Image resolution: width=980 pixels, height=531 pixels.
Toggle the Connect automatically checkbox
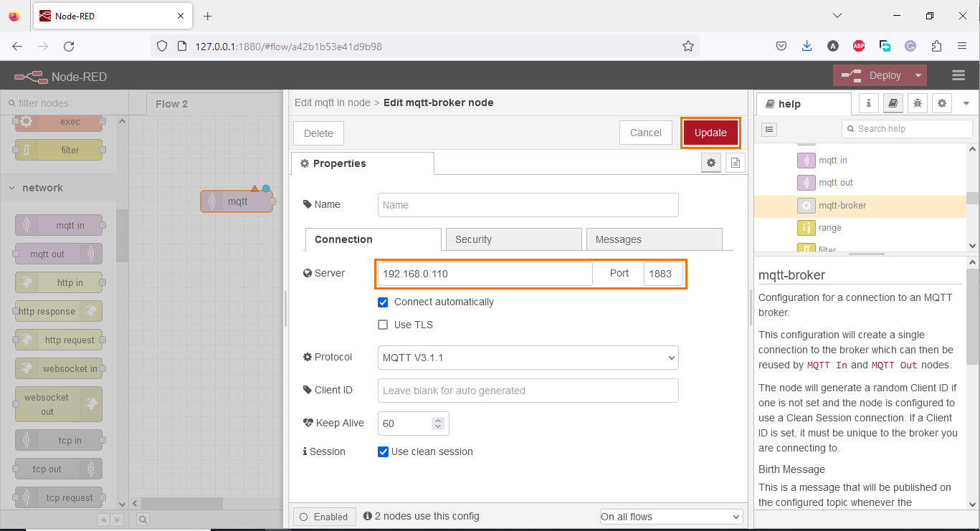(x=383, y=302)
